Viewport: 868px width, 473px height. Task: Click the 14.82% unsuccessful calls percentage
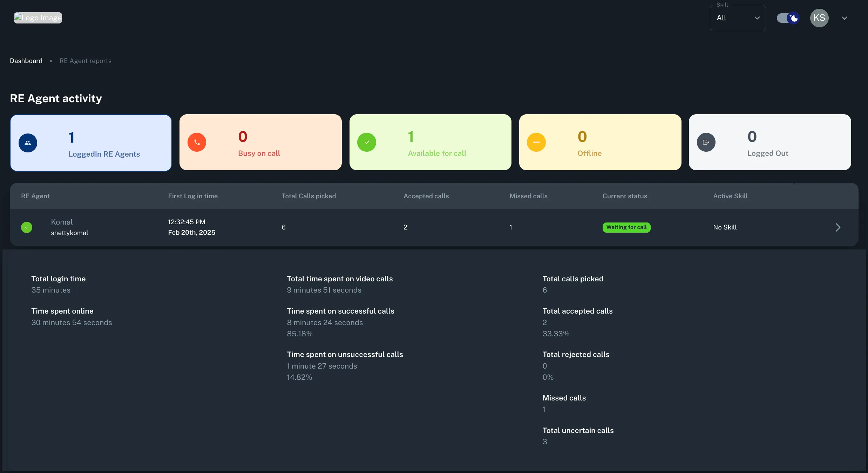[299, 377]
